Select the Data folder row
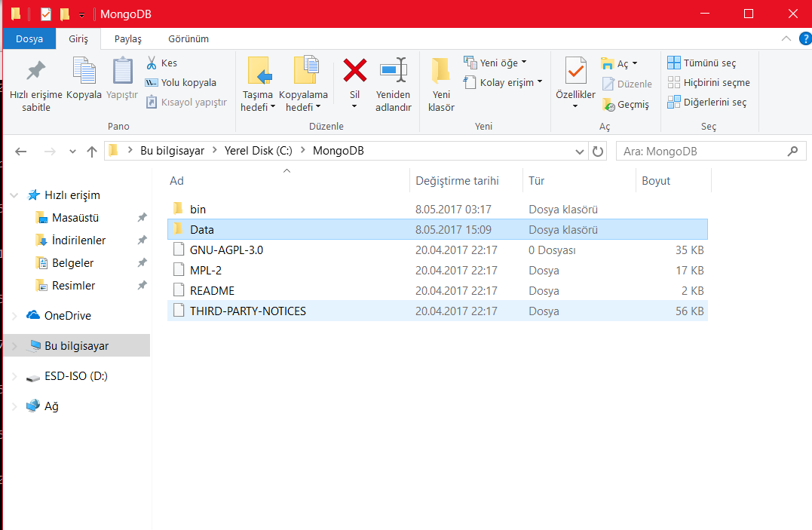This screenshot has height=530, width=812. point(437,229)
